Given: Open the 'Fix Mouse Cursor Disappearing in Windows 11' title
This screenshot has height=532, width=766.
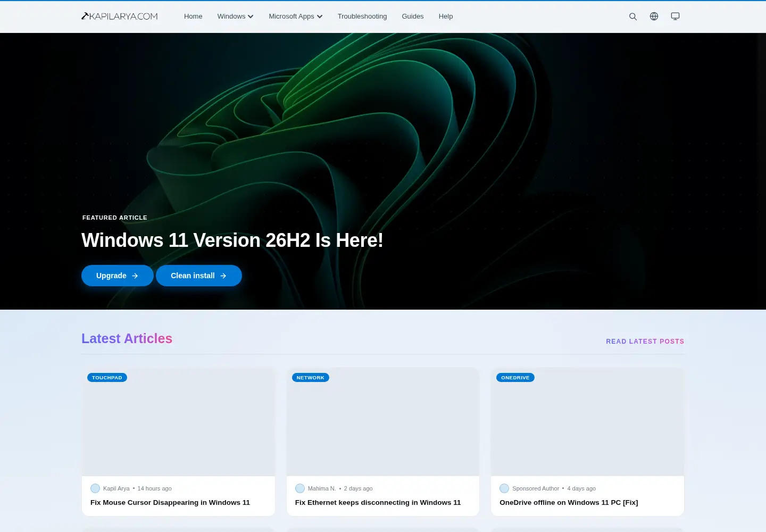Looking at the screenshot, I should click(170, 503).
